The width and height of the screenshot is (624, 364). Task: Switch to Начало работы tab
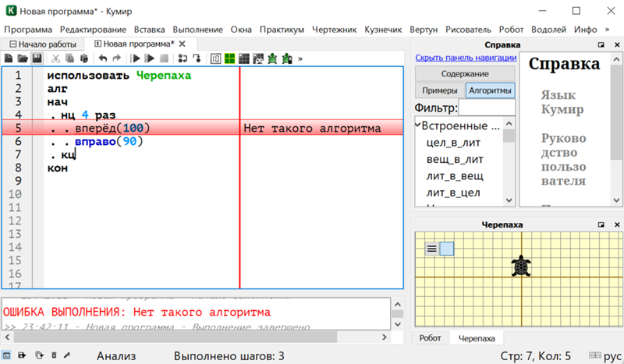point(43,44)
